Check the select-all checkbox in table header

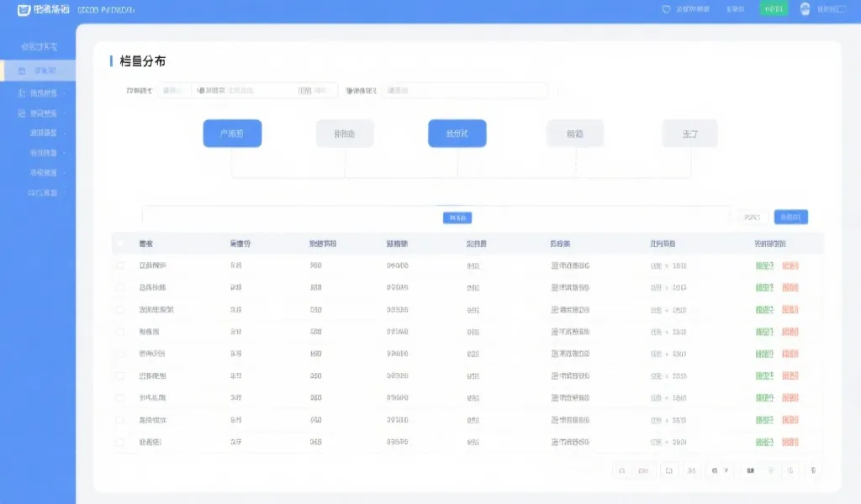click(120, 243)
